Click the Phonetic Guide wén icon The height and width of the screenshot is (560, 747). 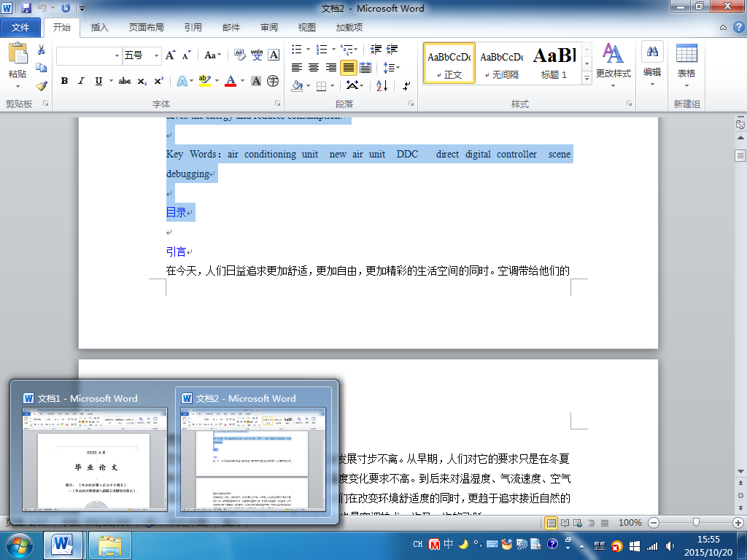click(257, 55)
